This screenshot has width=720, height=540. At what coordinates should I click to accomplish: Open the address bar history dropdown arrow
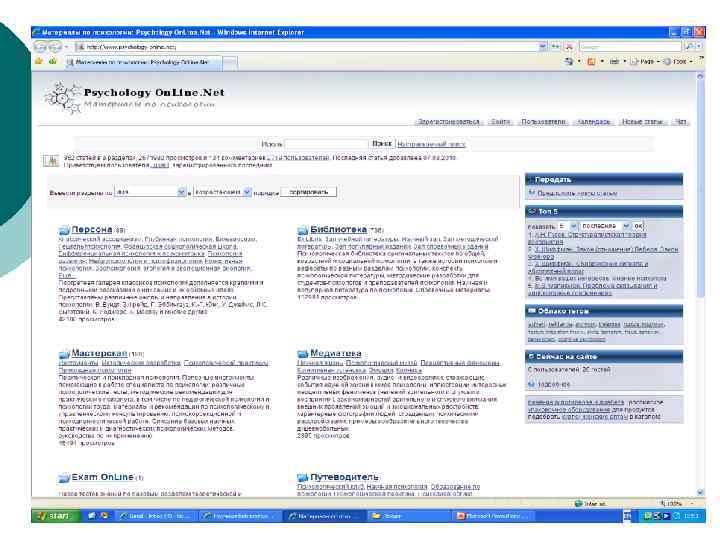pyautogui.click(x=542, y=46)
